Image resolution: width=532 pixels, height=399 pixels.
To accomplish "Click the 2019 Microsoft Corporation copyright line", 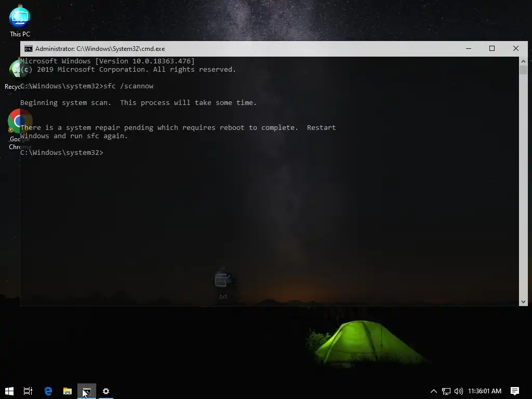I will pos(128,70).
